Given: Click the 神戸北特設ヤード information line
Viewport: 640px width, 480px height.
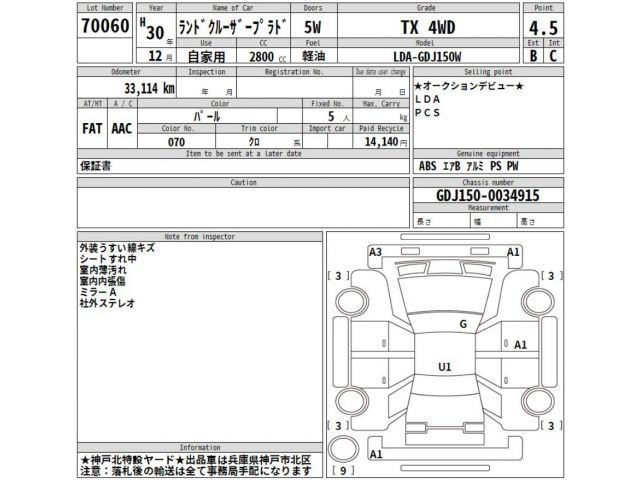Looking at the screenshot, I should (x=196, y=460).
